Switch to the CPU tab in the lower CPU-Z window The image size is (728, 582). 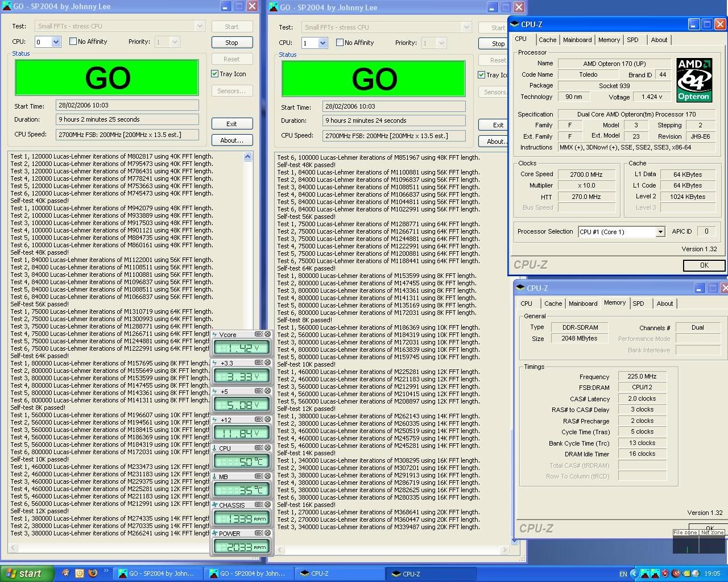(527, 304)
